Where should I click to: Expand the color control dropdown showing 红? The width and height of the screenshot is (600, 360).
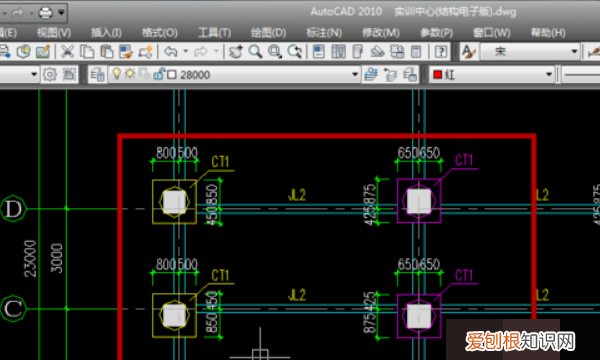549,74
